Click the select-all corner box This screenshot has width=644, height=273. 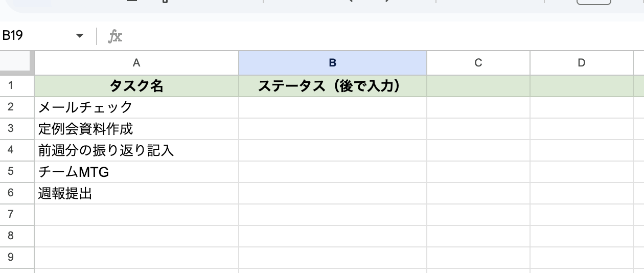[17, 63]
